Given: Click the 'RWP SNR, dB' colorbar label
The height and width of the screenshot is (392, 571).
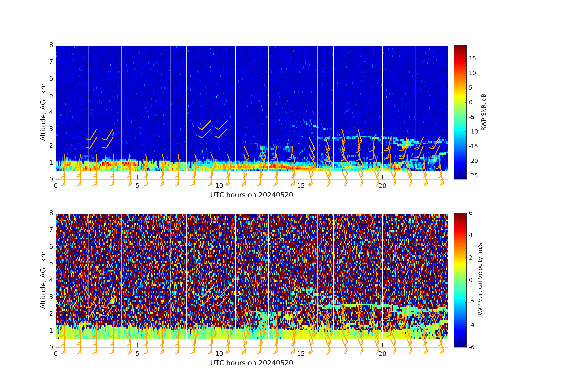Looking at the screenshot, I should [x=484, y=112].
